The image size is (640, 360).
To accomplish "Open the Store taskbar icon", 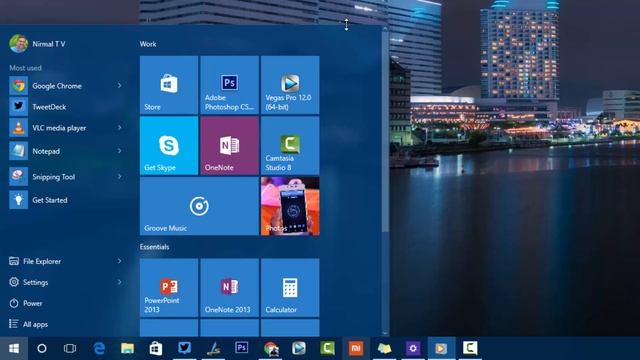I will coord(156,348).
